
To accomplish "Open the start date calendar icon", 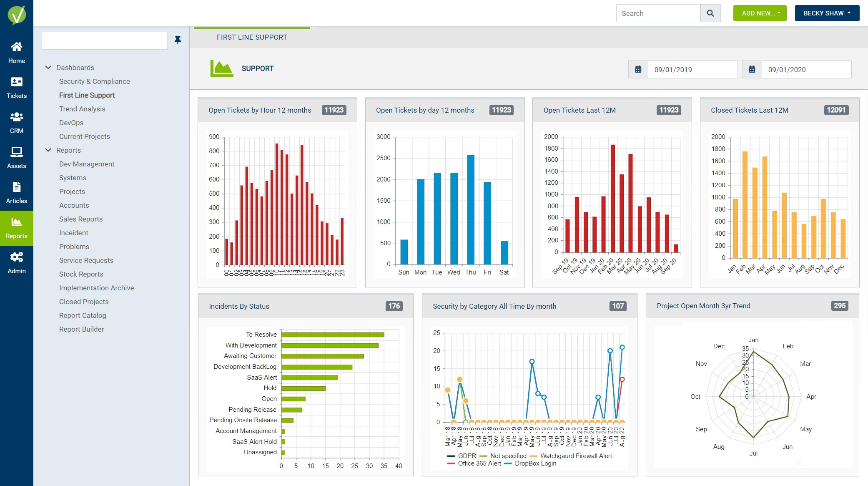I will click(x=638, y=69).
